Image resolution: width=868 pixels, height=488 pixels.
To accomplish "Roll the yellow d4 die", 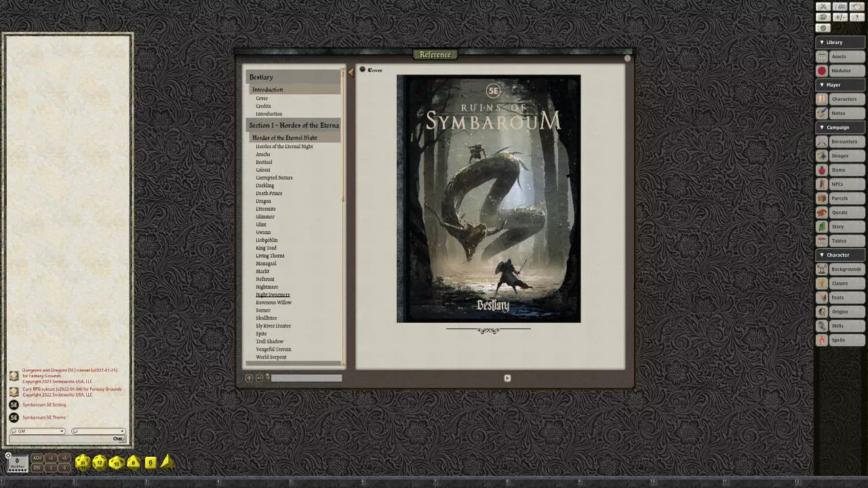I will [x=167, y=462].
